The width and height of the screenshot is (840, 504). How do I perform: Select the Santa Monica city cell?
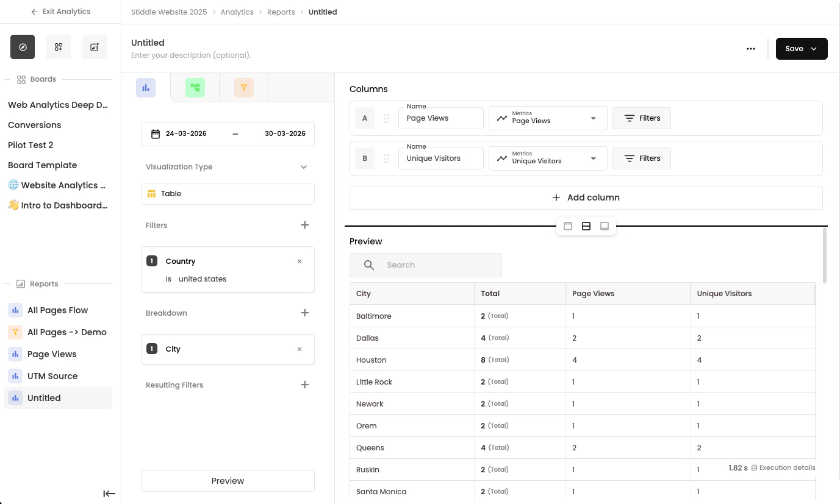point(412,492)
